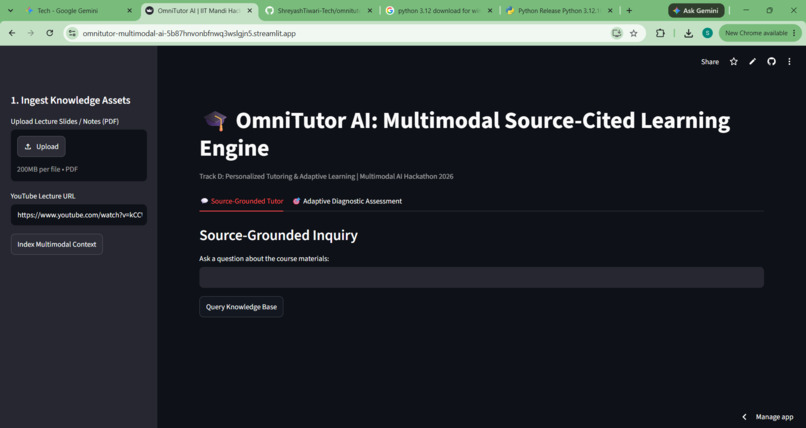Click the browser back arrow

12,33
